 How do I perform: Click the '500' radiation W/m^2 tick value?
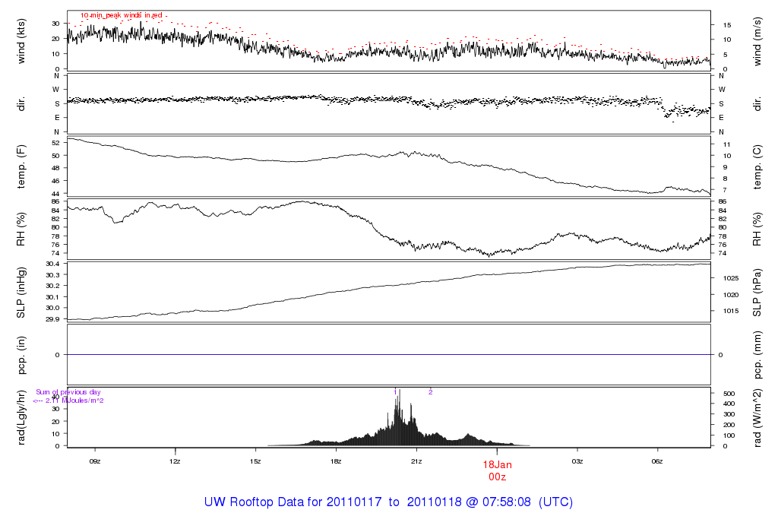(729, 394)
